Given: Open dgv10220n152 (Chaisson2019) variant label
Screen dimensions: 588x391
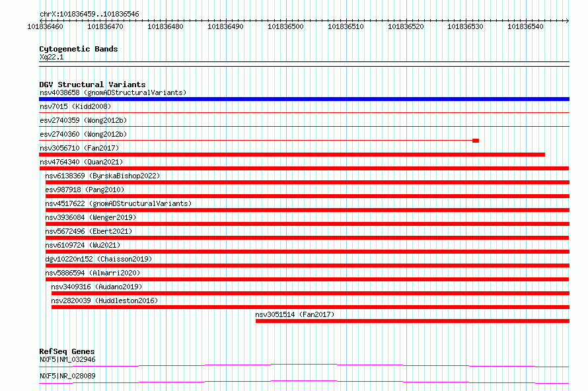Looking at the screenshot, I should point(98,259).
